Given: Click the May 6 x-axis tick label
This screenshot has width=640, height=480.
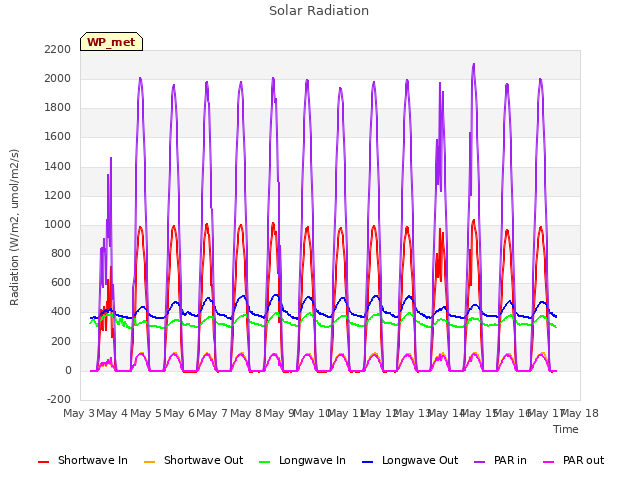Looking at the screenshot, I should pyautogui.click(x=179, y=413).
